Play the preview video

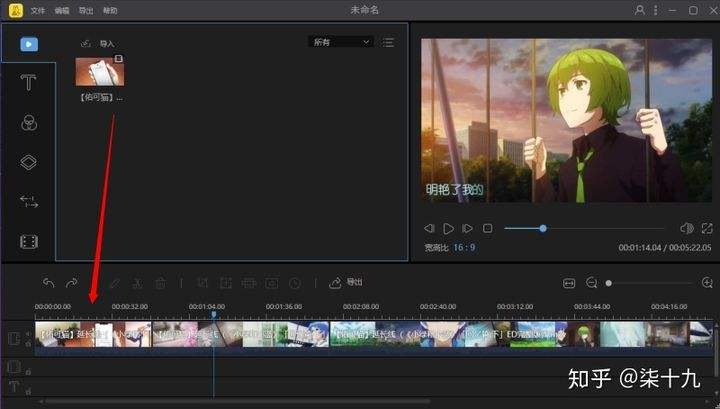tap(448, 228)
